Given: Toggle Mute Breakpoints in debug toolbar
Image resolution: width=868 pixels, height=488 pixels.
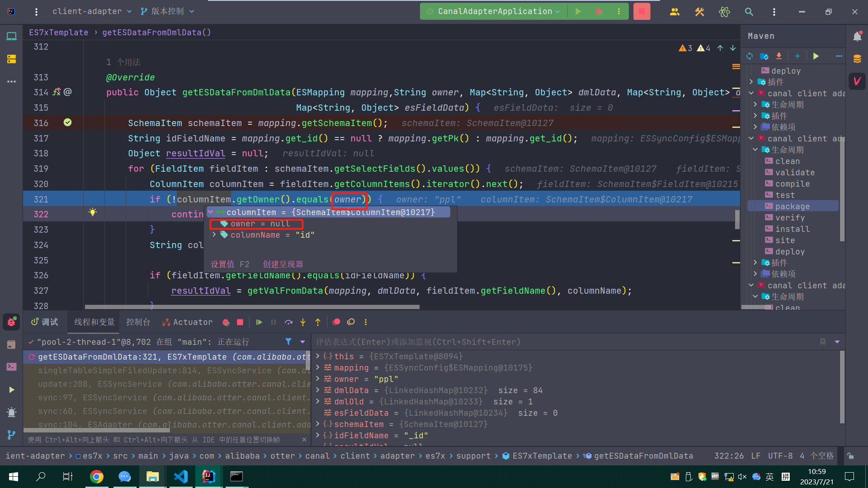Looking at the screenshot, I should (x=351, y=322).
